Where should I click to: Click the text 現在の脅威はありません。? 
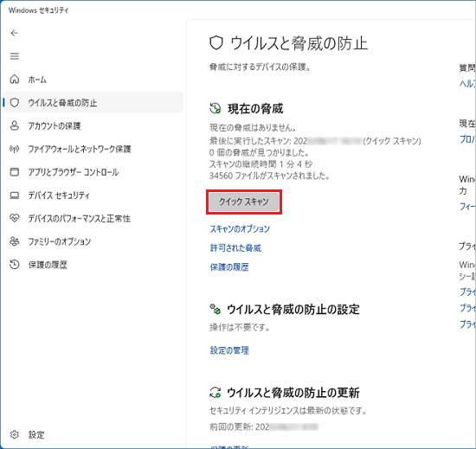253,128
